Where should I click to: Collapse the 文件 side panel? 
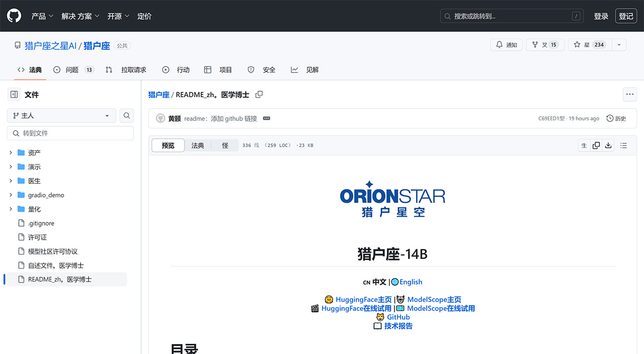coord(13,94)
